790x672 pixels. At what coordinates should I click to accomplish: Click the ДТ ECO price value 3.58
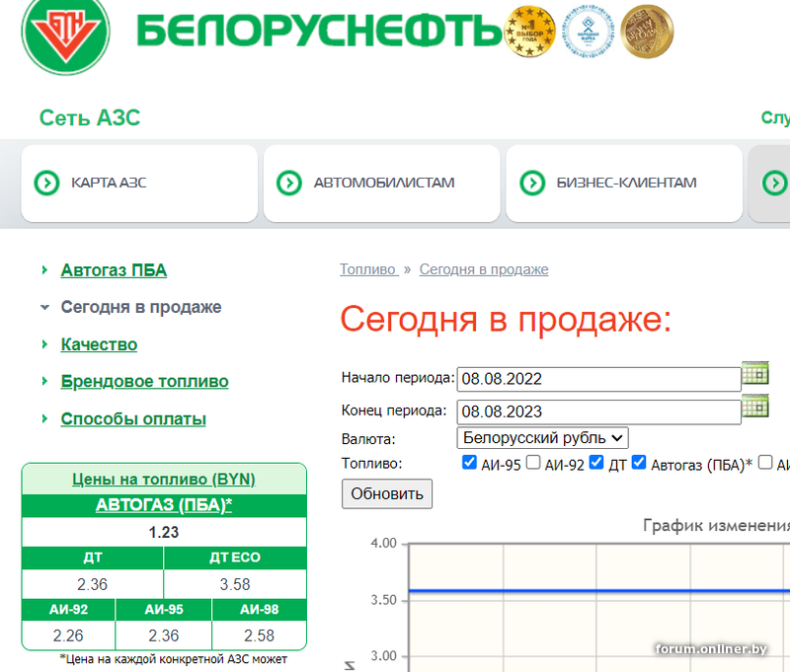point(235,584)
